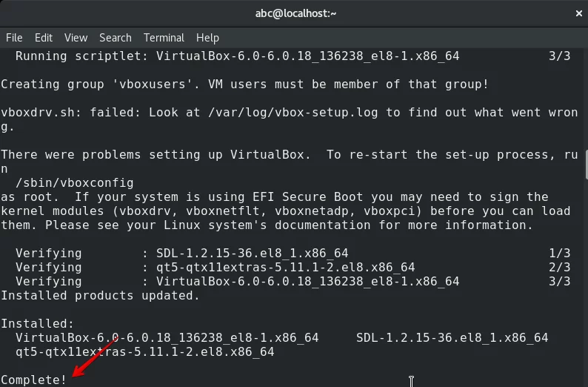Click the "Installed:" heading line
The height and width of the screenshot is (387, 588).
(x=38, y=323)
